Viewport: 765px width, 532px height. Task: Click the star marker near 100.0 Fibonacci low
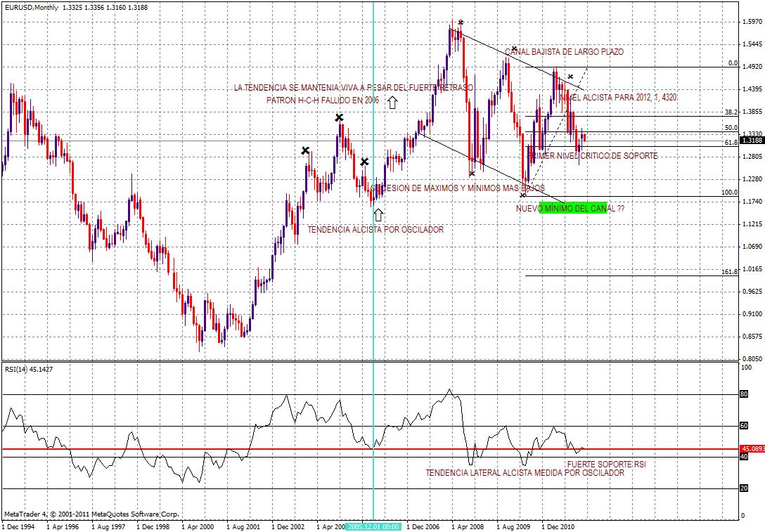(x=522, y=195)
